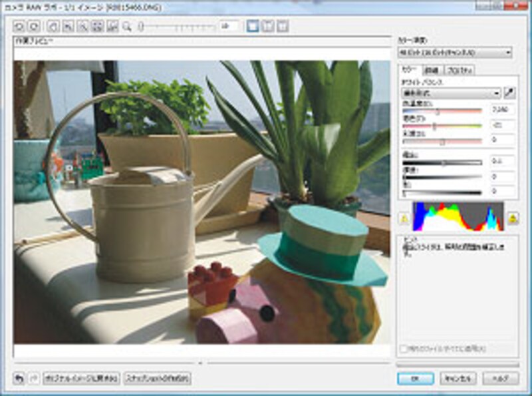Click the zoom-to-fit toolbar icon
This screenshot has width=532, height=396.
pyautogui.click(x=97, y=26)
